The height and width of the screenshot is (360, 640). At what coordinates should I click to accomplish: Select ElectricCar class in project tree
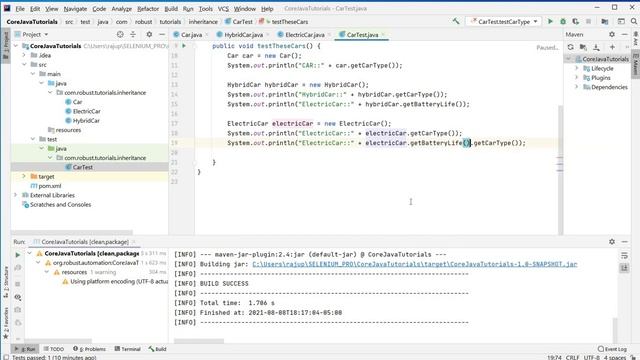87,111
